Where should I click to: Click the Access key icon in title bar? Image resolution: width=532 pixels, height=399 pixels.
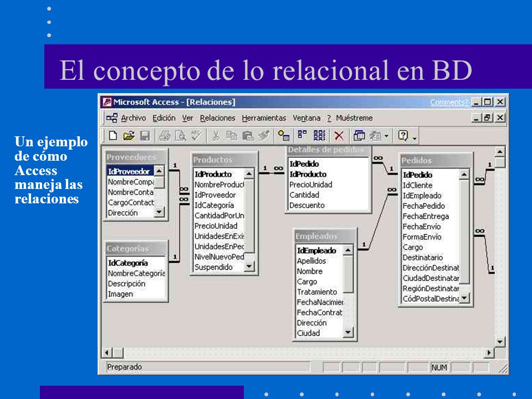[107, 102]
